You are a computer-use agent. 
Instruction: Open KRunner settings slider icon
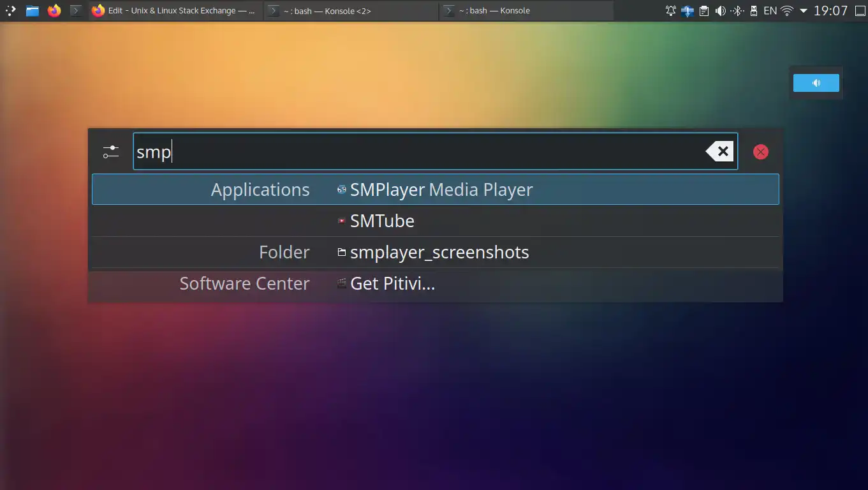click(x=111, y=152)
